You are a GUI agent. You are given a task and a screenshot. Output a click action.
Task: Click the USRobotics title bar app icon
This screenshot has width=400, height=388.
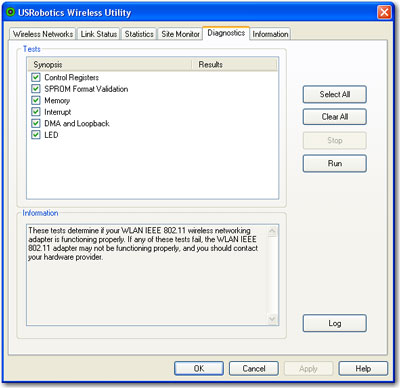coord(11,13)
